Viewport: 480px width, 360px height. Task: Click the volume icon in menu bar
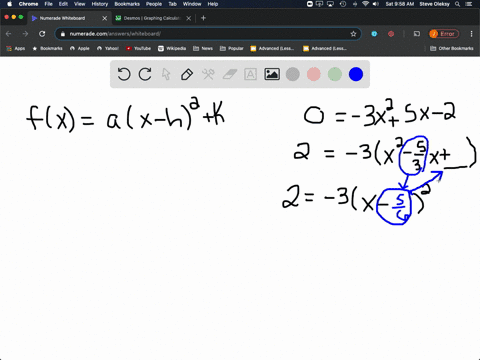(x=376, y=4)
